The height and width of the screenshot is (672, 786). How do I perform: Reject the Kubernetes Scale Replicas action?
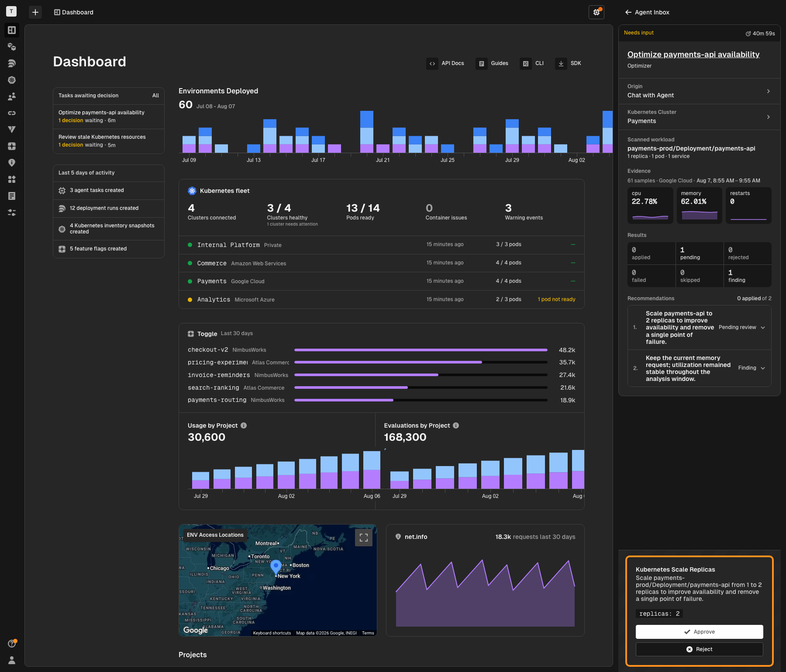700,649
